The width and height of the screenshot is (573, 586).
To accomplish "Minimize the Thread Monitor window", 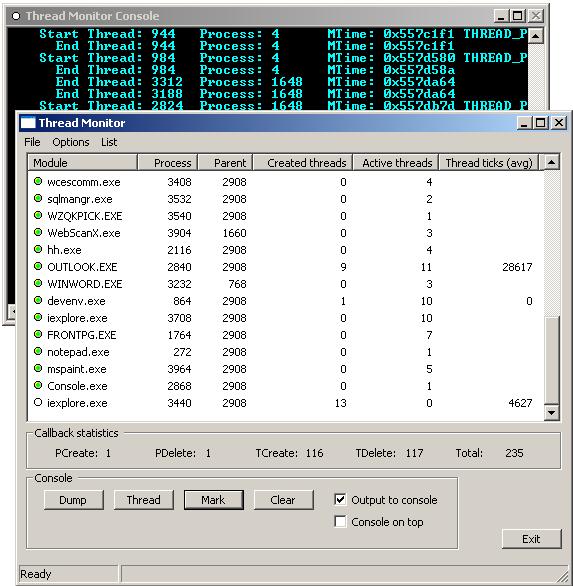I will click(524, 123).
